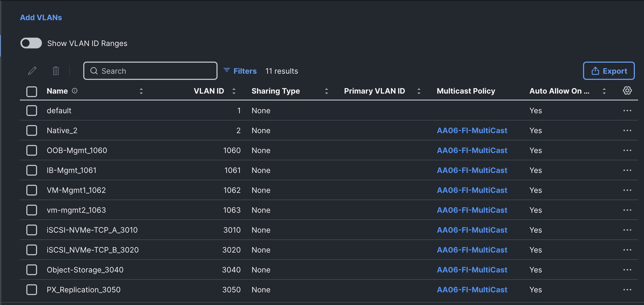Click the Export button

click(609, 71)
